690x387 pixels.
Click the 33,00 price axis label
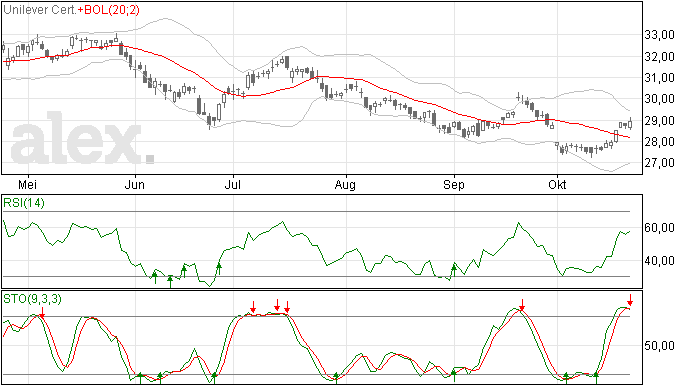pos(659,35)
